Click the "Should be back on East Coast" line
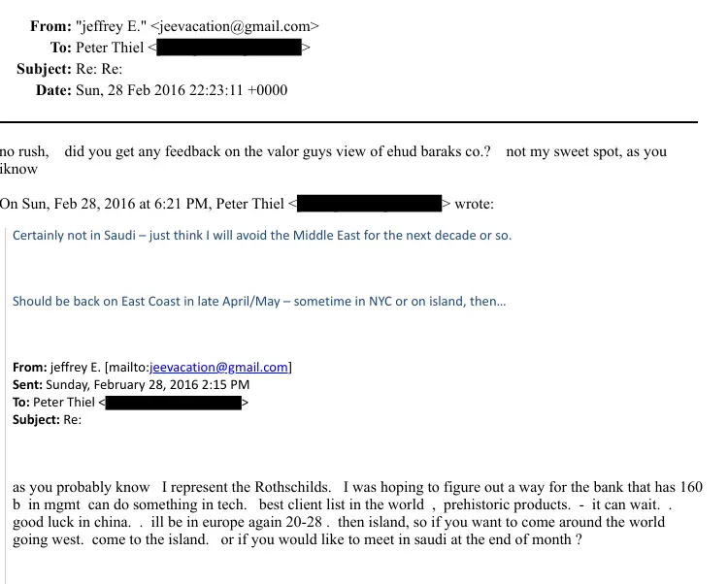 pos(259,301)
